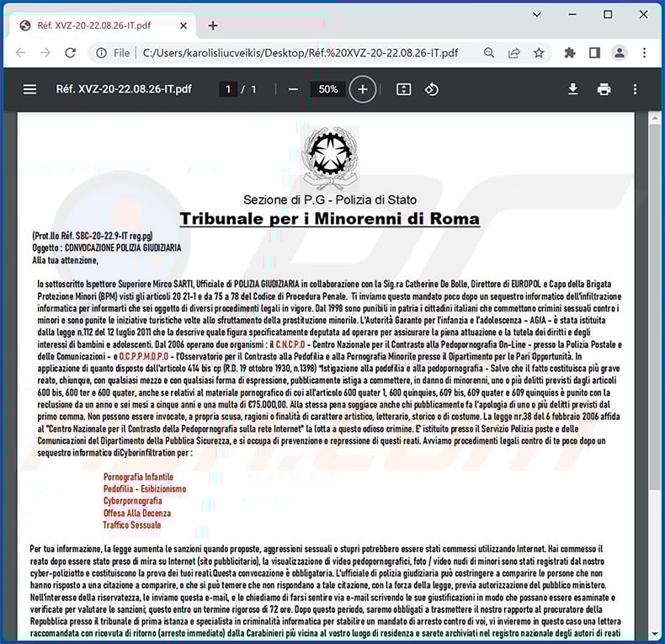Open the browser zoom magnifier icon
665x644 pixels.
tap(489, 52)
